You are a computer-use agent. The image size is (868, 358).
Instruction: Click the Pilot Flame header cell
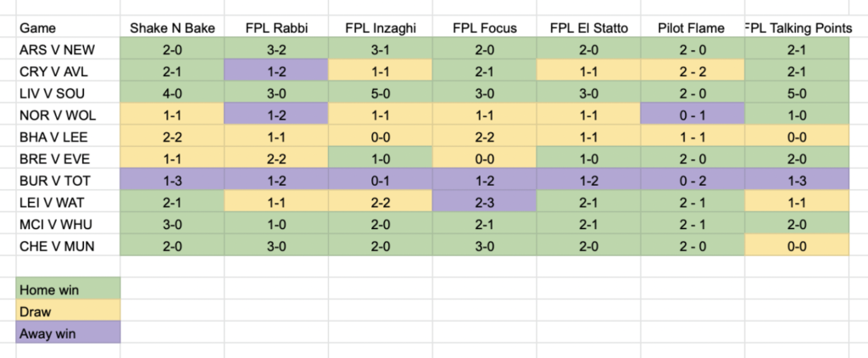click(693, 28)
